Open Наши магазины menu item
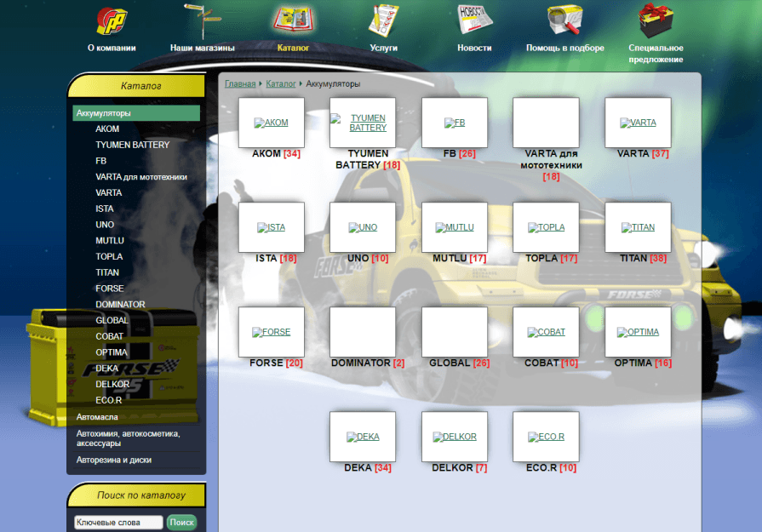 coord(202,48)
